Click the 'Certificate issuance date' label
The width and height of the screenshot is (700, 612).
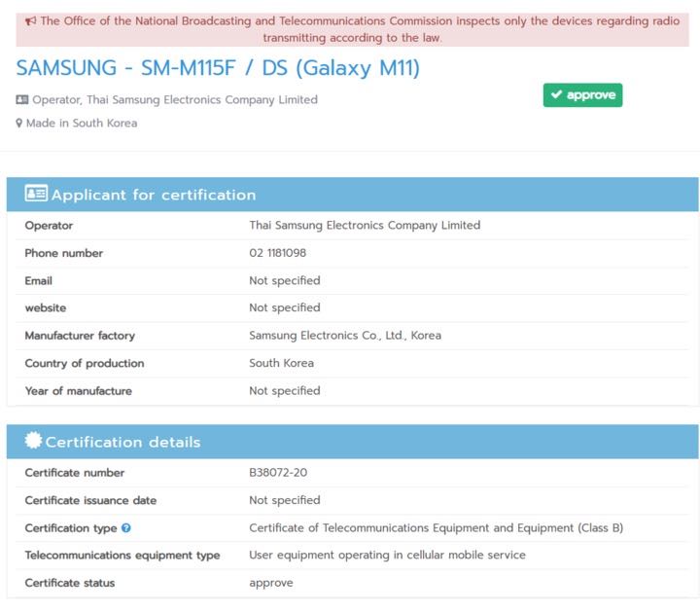[90, 500]
